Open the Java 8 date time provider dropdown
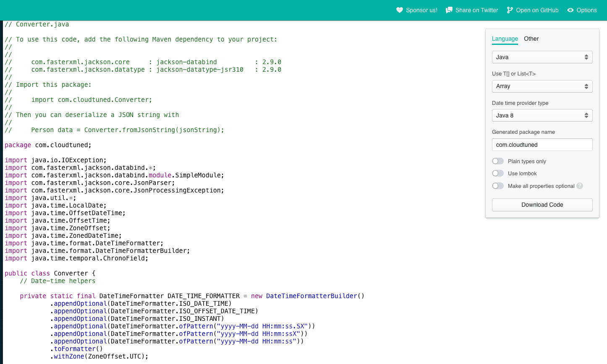607x364 pixels. [542, 115]
